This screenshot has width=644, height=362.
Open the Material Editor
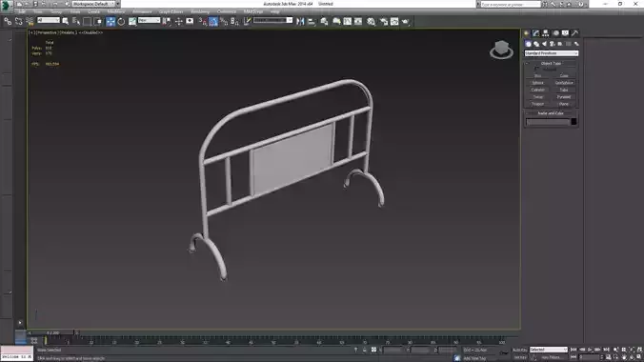(x=372, y=21)
